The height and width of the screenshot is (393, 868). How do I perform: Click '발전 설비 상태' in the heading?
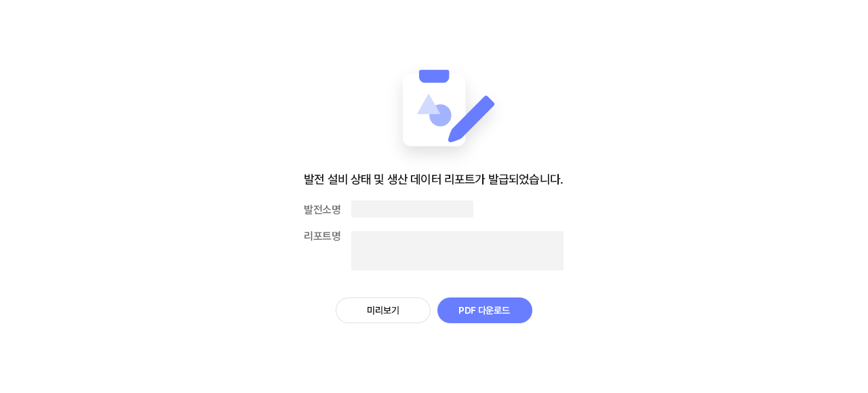(x=336, y=180)
